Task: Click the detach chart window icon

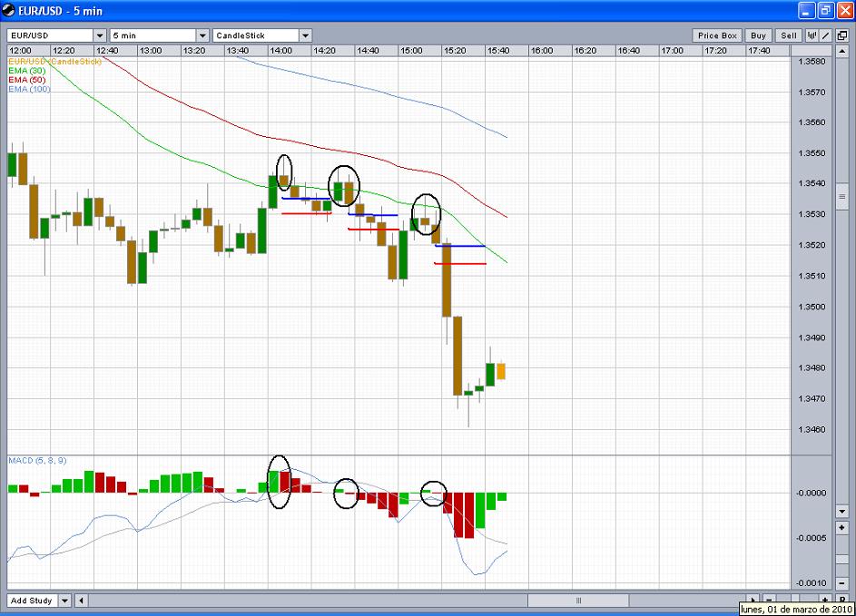Action: coord(841,35)
